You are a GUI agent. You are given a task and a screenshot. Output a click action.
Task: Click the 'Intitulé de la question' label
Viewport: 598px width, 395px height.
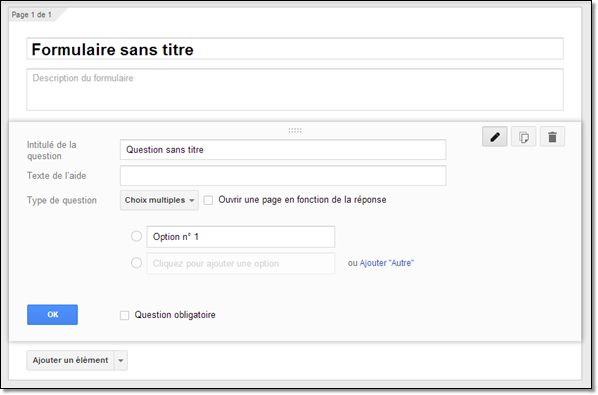pyautogui.click(x=52, y=150)
